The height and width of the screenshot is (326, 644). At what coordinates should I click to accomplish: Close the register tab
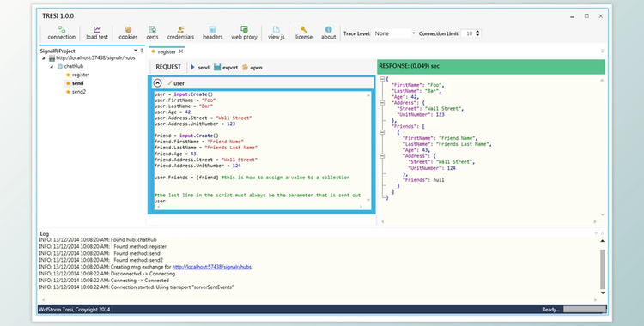[x=180, y=51]
